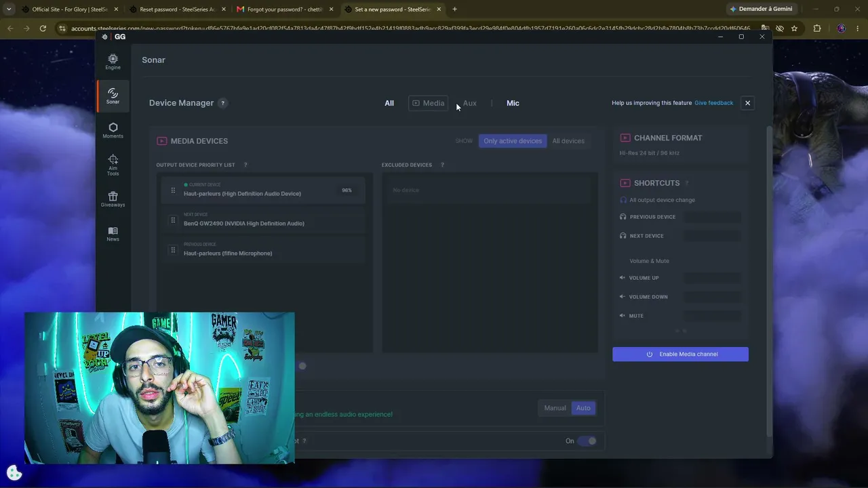868x488 pixels.
Task: Toggle the On switch at bottom
Action: pyautogui.click(x=587, y=441)
